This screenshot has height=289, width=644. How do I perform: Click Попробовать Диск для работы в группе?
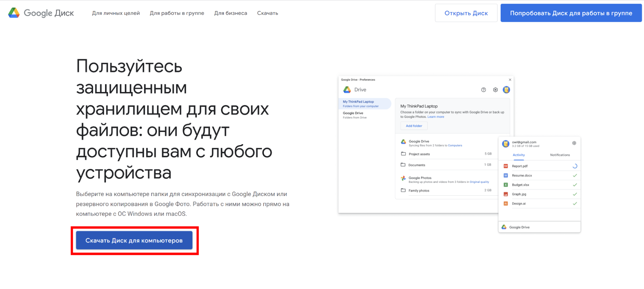click(x=571, y=13)
